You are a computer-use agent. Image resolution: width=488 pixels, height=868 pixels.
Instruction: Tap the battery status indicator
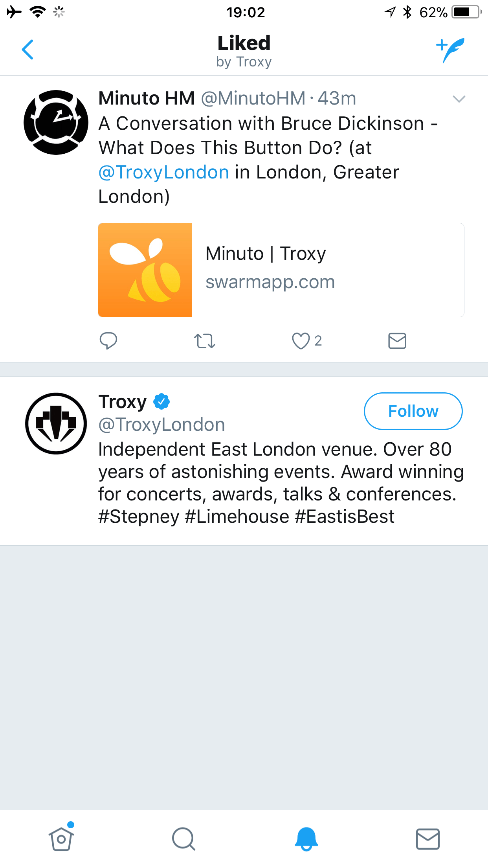coord(466,12)
